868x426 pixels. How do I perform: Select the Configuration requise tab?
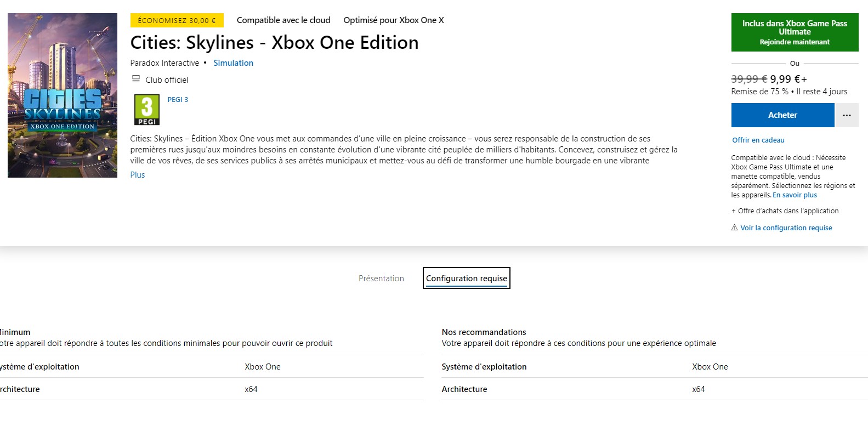tap(467, 279)
